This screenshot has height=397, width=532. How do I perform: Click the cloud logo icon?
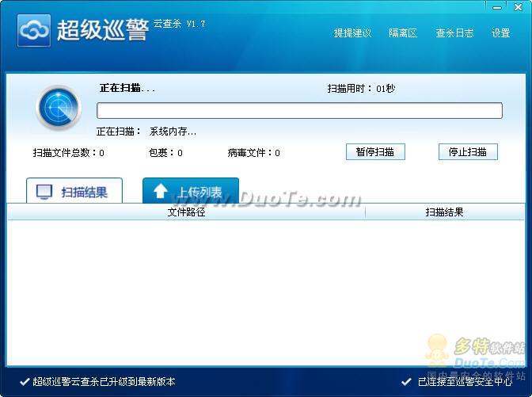tap(34, 30)
